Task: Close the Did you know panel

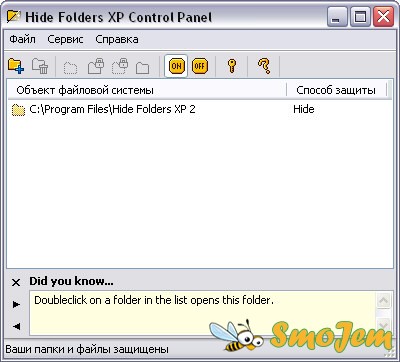Action: (16, 283)
